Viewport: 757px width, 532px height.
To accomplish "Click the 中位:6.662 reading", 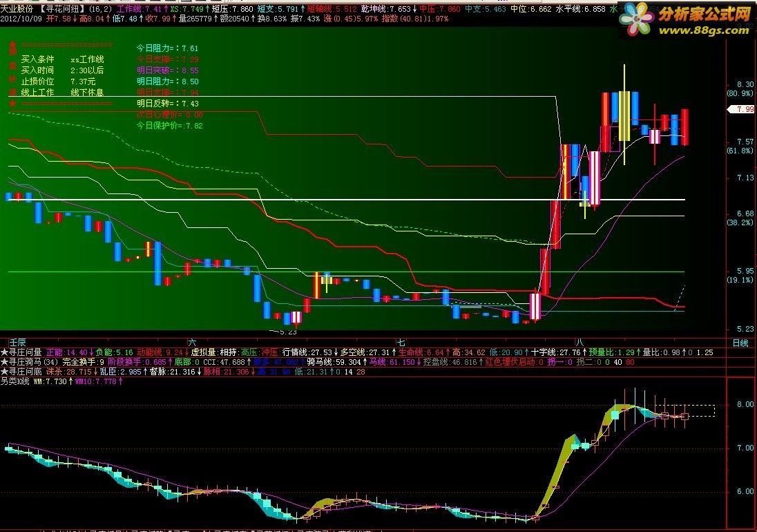I will 531,9.
